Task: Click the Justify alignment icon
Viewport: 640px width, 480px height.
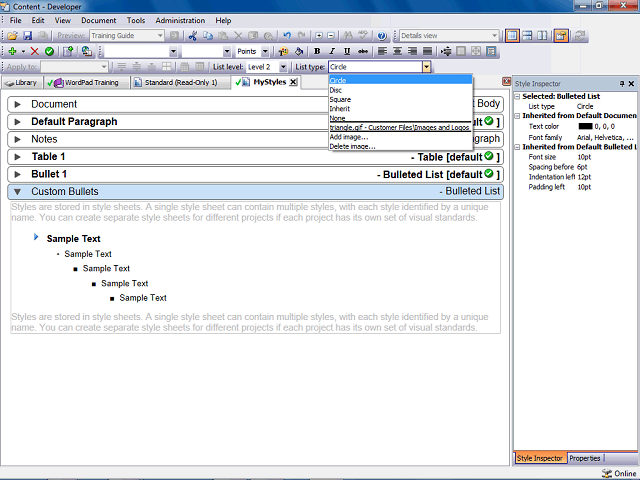Action: click(x=427, y=51)
